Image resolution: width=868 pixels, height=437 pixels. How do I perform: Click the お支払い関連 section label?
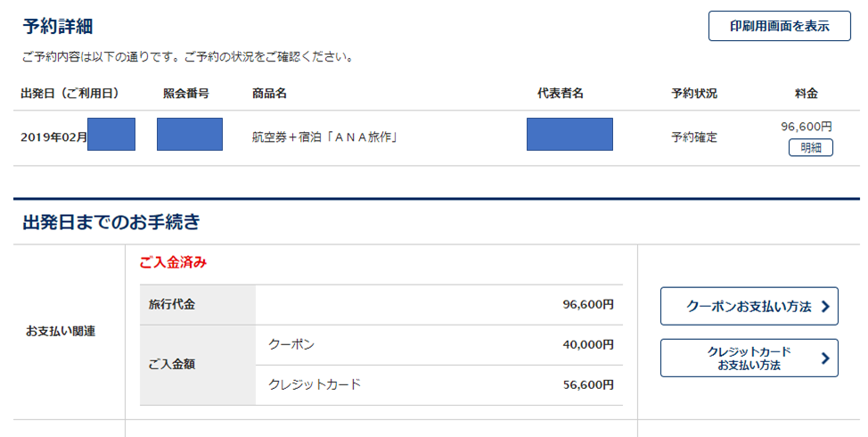61,331
